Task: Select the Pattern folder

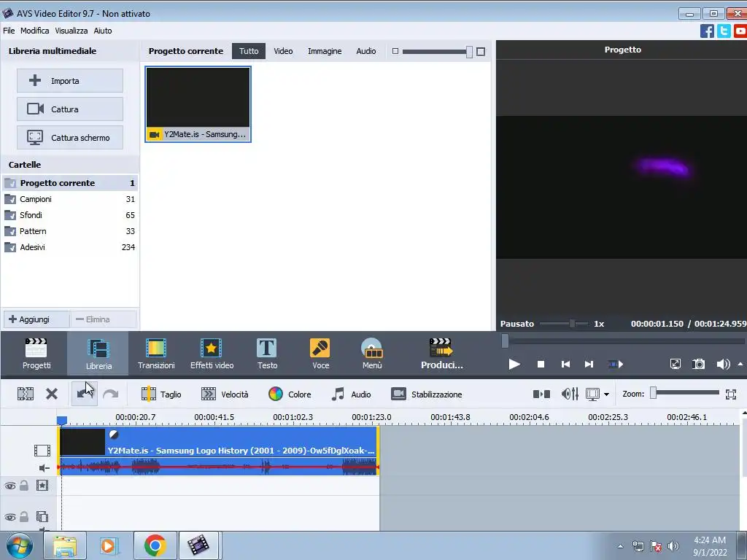Action: pos(70,231)
